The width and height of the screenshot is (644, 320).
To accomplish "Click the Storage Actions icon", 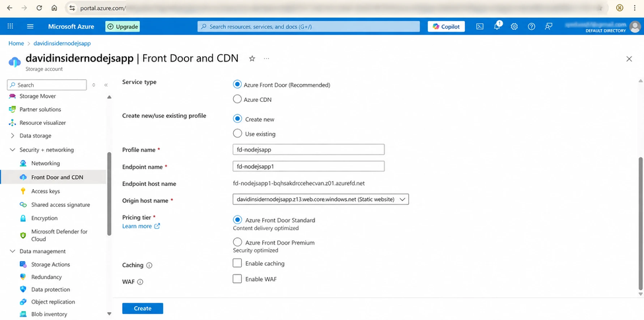I will tap(23, 264).
